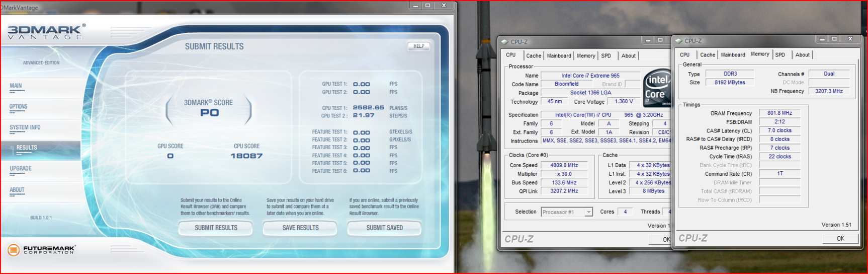
Task: Click the tRAS field 22 clocks
Action: click(x=779, y=157)
